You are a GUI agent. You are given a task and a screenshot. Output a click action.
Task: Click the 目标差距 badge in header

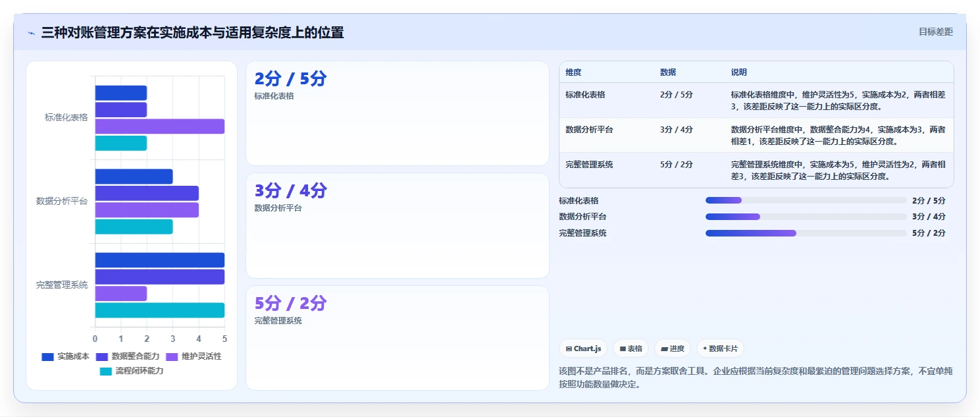[935, 32]
